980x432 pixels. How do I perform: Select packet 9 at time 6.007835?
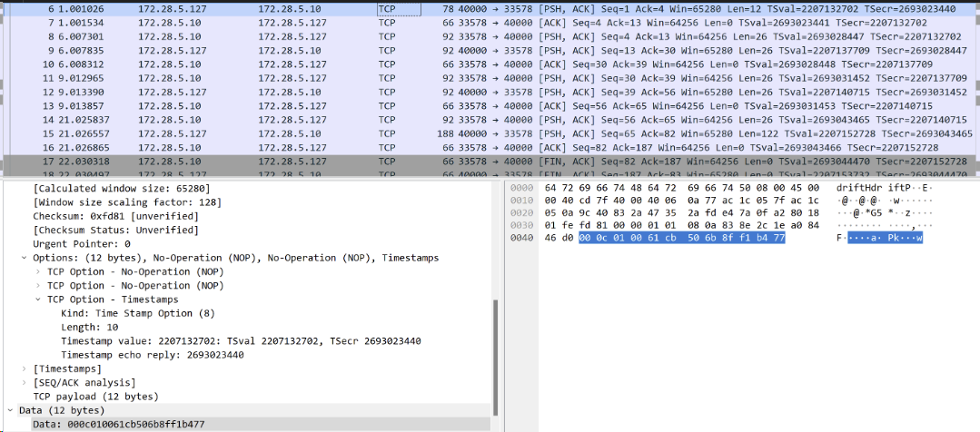tap(490, 51)
